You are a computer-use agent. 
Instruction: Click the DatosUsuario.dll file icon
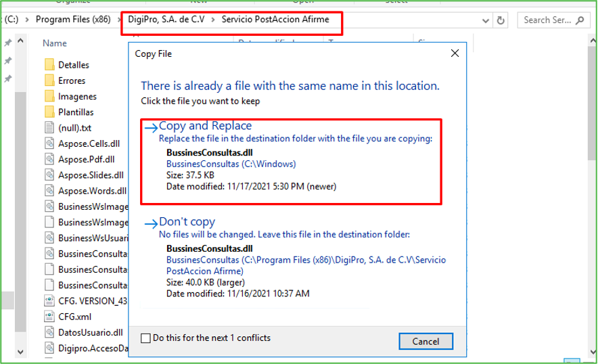pyautogui.click(x=49, y=332)
